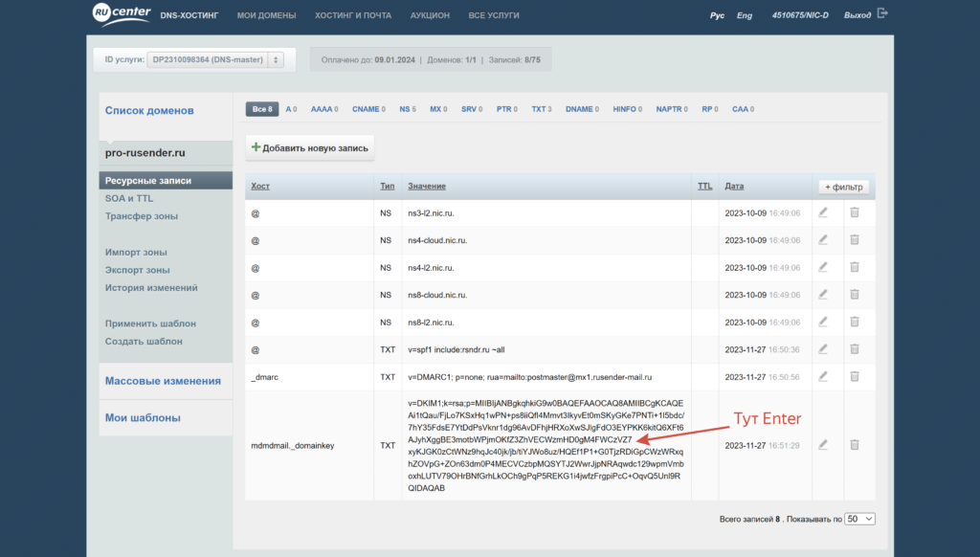Edit the _dmarc TXT record
The width and height of the screenshot is (980, 557).
click(823, 376)
